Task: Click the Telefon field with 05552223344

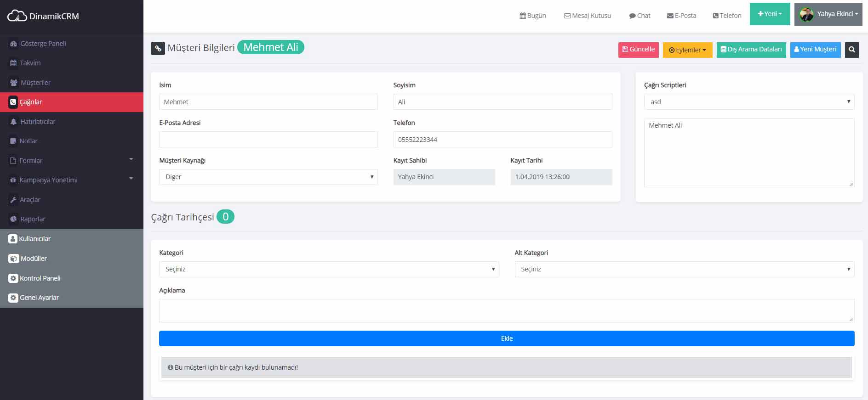Action: (x=503, y=140)
